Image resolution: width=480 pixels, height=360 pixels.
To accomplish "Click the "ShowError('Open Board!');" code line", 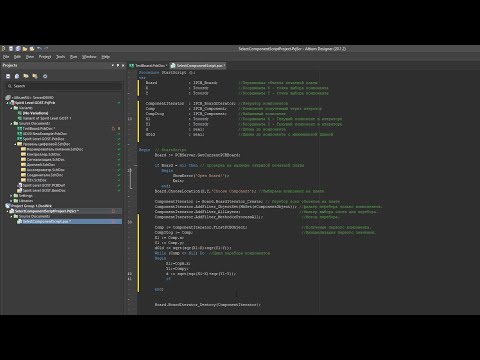I will pos(201,175).
